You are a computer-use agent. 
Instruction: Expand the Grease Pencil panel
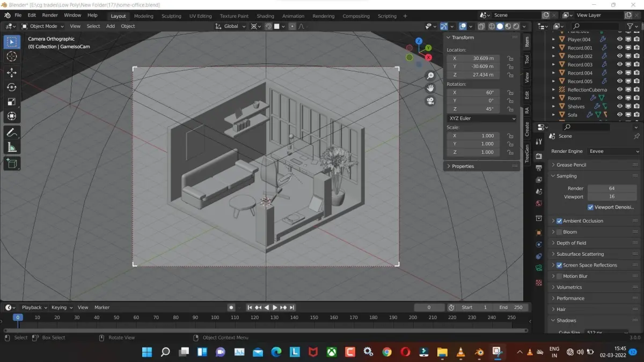click(x=595, y=165)
